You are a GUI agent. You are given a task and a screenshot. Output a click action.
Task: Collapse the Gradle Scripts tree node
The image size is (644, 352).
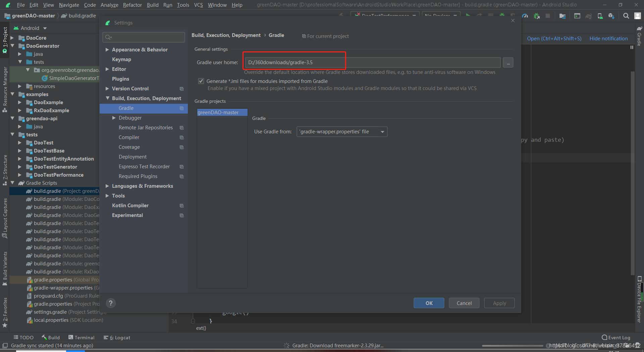(x=12, y=183)
